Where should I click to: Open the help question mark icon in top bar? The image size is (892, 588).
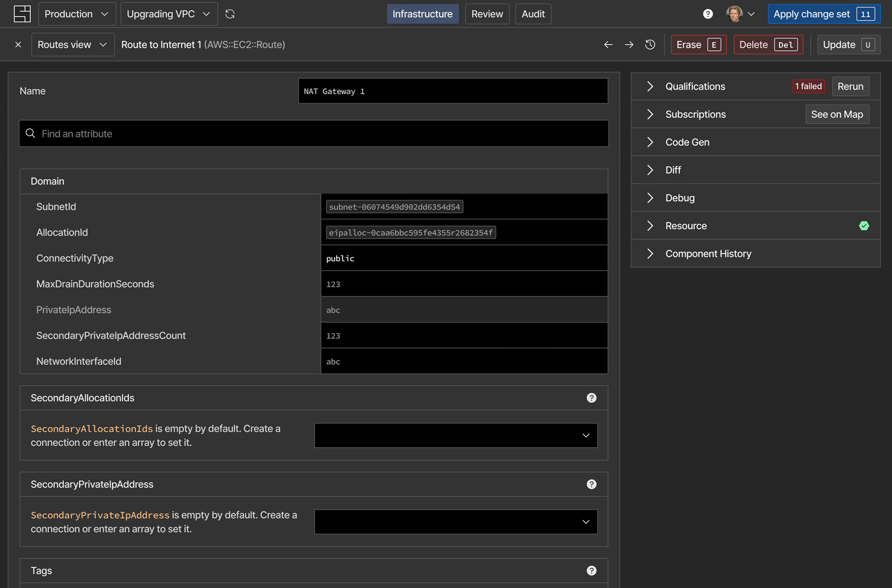(x=708, y=14)
